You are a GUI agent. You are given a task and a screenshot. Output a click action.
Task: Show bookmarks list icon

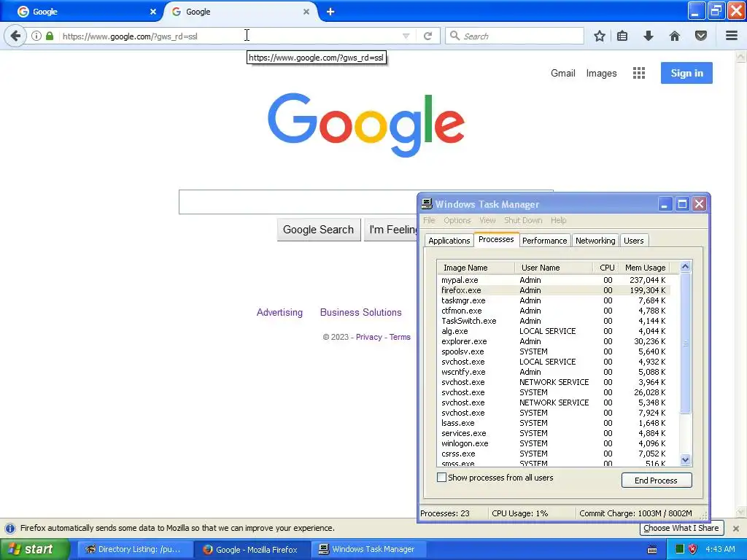click(622, 36)
